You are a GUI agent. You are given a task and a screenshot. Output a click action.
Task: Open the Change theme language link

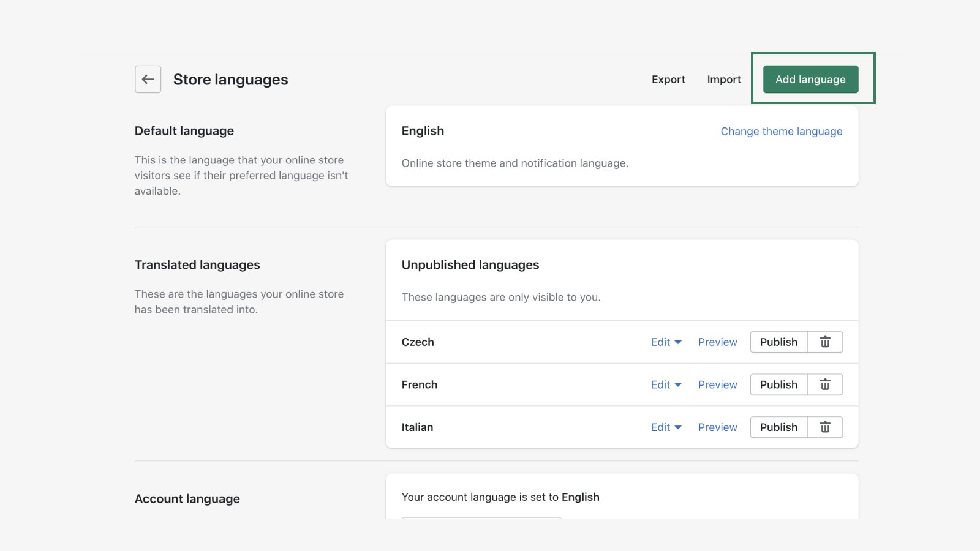(x=781, y=132)
